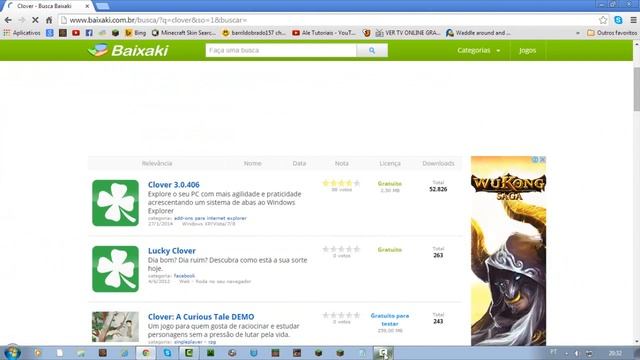Click the address bar URL

click(158, 20)
